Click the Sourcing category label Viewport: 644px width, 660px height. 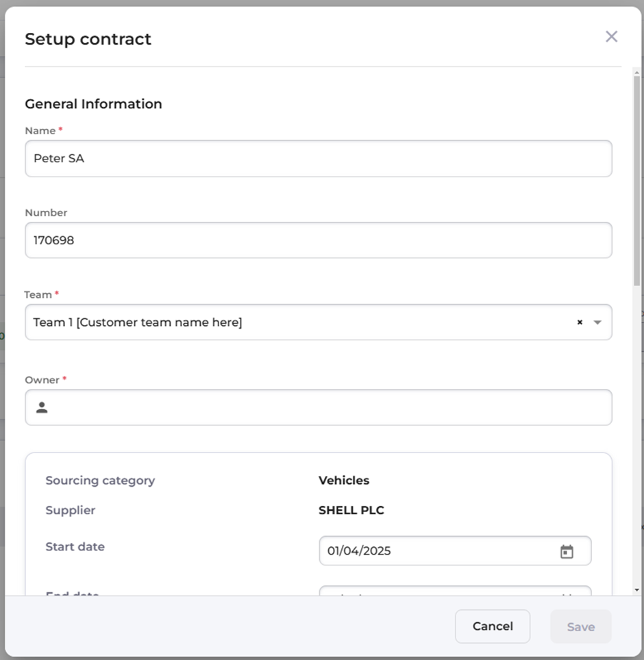(x=100, y=481)
